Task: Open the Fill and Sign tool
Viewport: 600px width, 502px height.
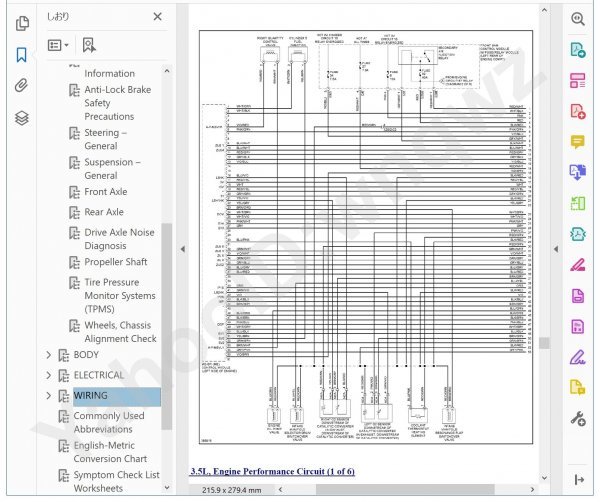Action: point(577,357)
